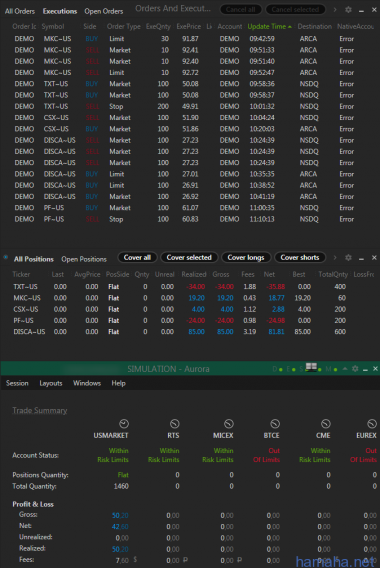Select the All Positions tab

(34, 259)
